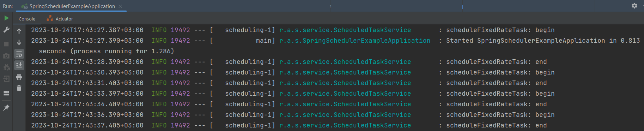644x131 pixels.
Task: Click ScheduledTaskService logger on the 17:43:27.387 row
Action: 345,30
